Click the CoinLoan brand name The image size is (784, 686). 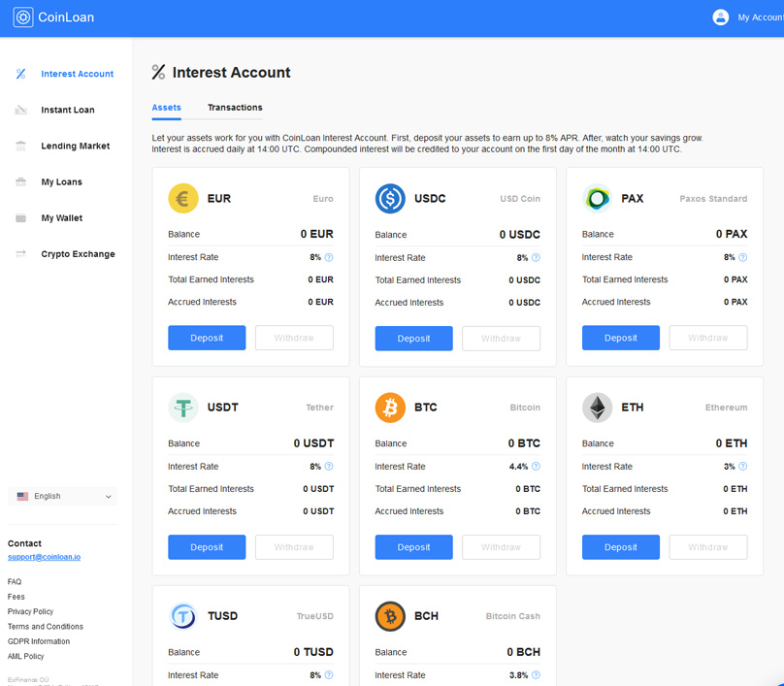[x=66, y=17]
